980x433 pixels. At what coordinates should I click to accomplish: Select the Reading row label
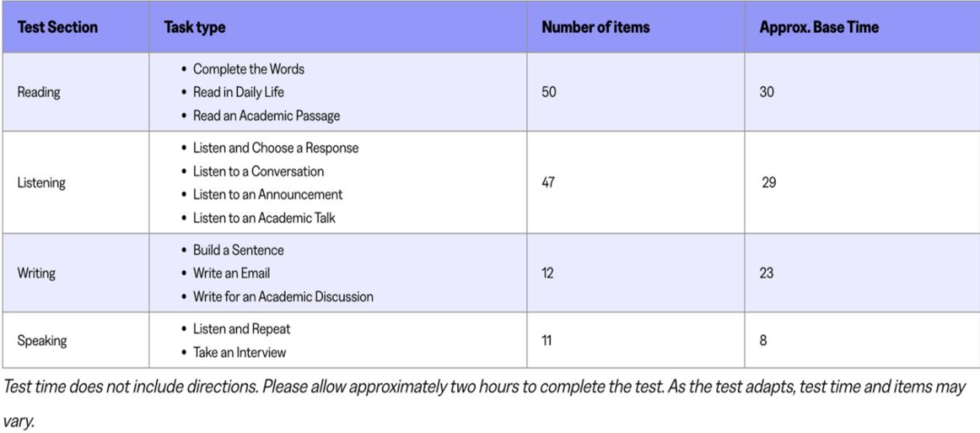click(37, 93)
